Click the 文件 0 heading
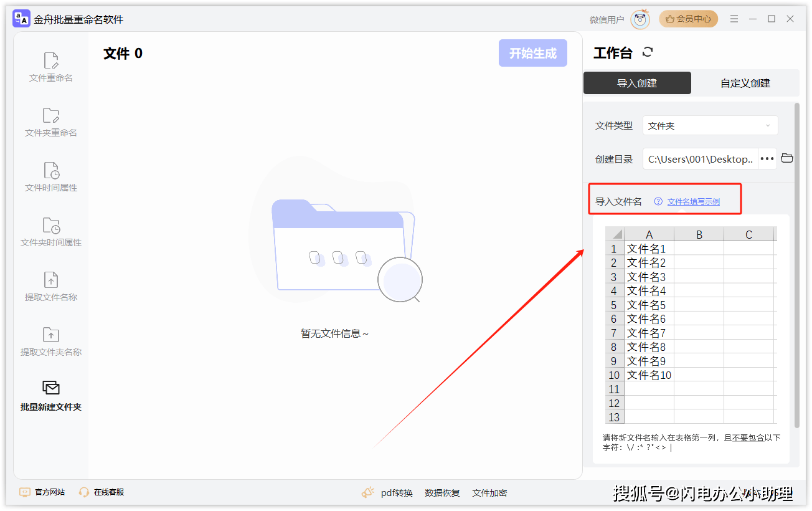812x511 pixels. click(123, 54)
